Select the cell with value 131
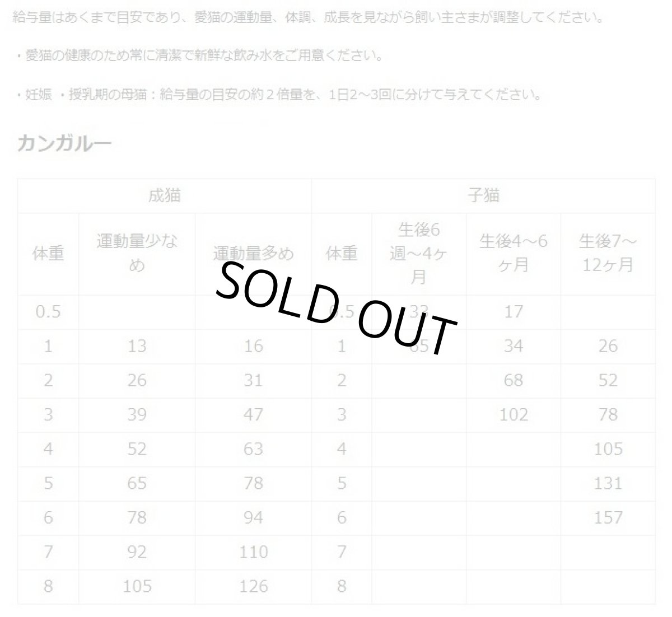The image size is (672, 617). click(608, 483)
